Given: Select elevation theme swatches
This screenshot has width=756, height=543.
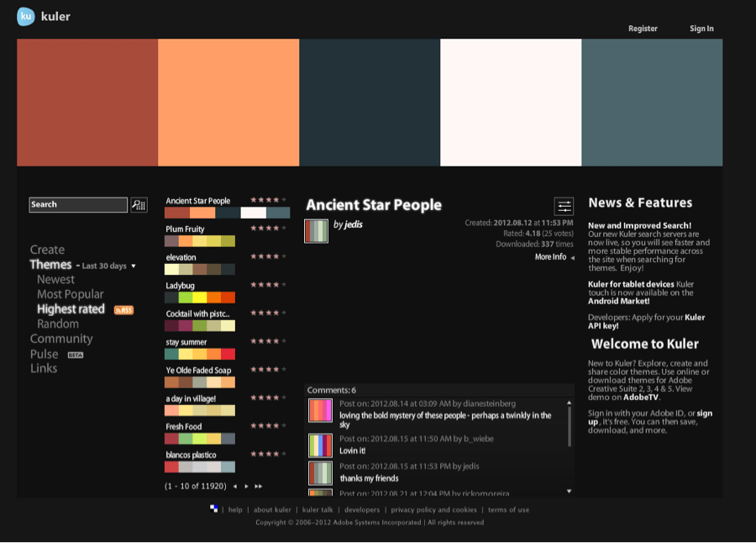Looking at the screenshot, I should (x=200, y=269).
